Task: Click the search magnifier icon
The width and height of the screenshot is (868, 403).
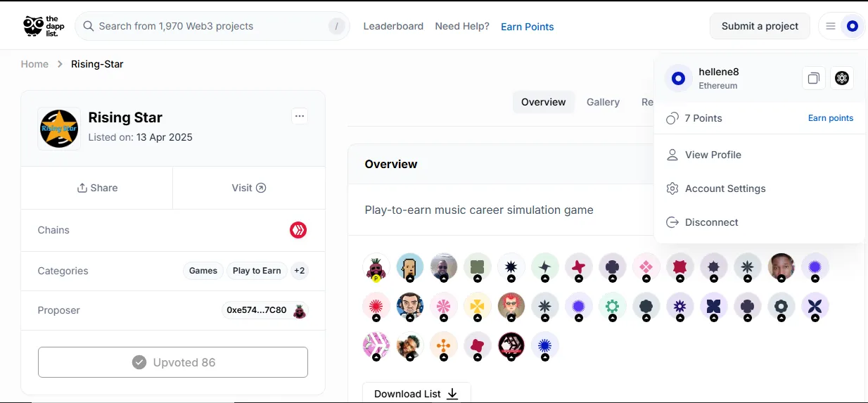Action: coord(89,26)
